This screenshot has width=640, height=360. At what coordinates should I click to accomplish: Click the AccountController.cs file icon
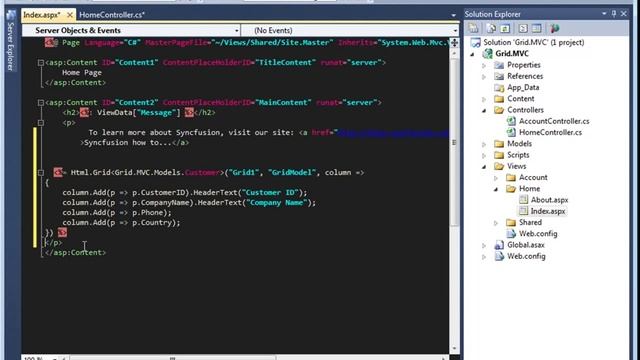point(511,121)
